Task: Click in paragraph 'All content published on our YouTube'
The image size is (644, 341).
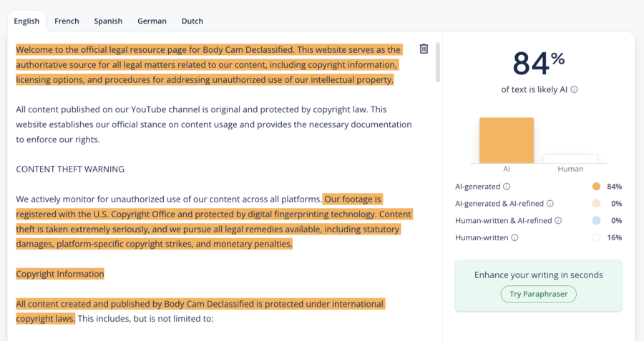Action: point(213,124)
